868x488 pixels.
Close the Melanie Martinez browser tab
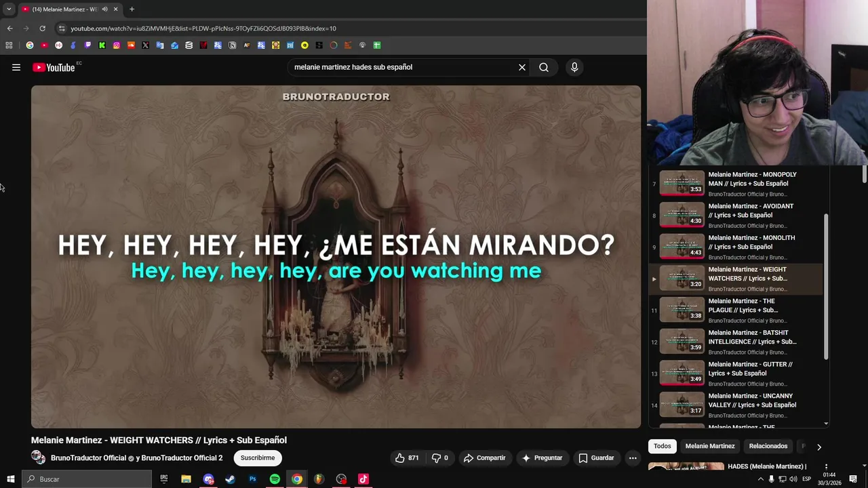(x=115, y=9)
